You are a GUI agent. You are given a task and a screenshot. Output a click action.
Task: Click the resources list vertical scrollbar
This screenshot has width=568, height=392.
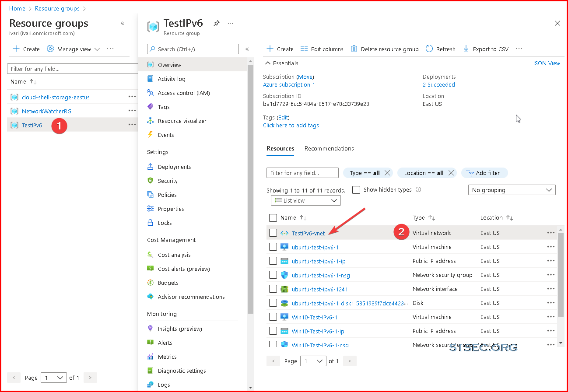pos(561,276)
